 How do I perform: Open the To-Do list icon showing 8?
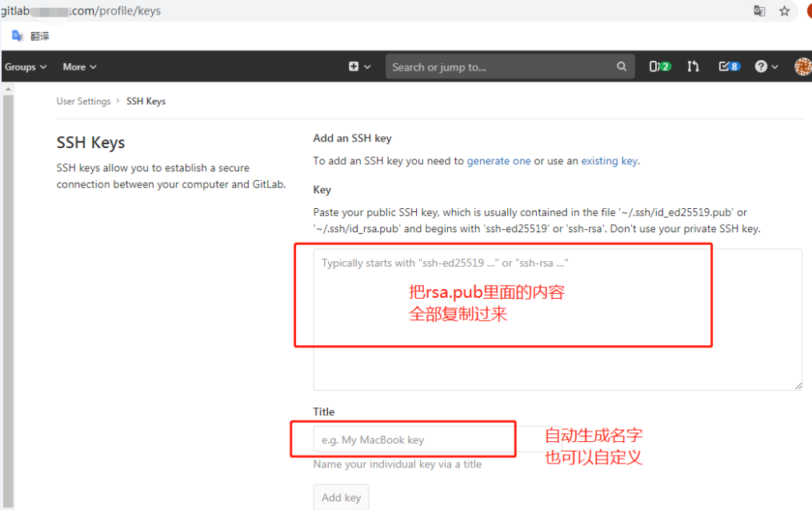coord(728,66)
